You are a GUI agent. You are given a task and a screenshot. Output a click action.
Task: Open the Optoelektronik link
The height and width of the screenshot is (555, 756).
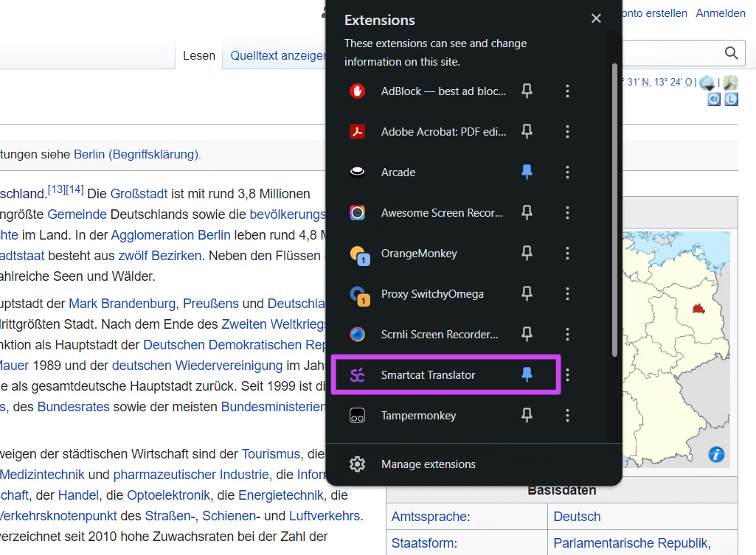(168, 495)
